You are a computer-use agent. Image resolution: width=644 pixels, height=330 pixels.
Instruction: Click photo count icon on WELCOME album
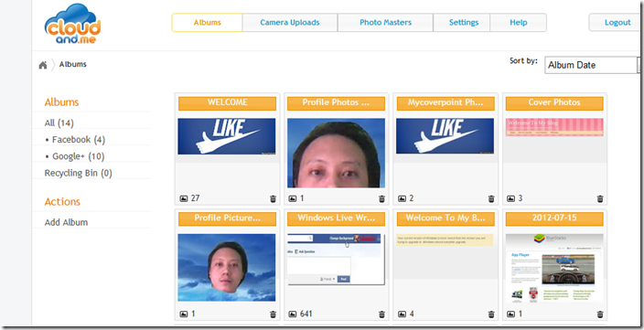[x=184, y=198]
